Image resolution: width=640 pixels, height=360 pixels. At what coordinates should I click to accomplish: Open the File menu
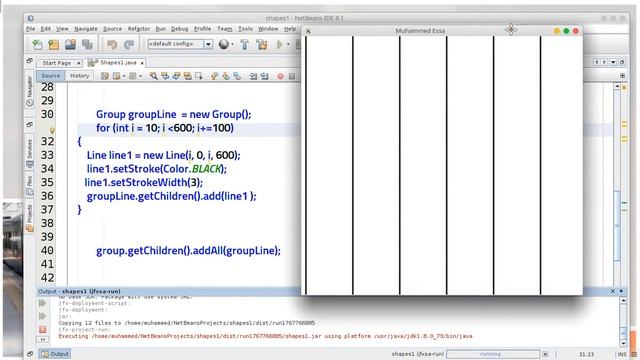coord(31,29)
